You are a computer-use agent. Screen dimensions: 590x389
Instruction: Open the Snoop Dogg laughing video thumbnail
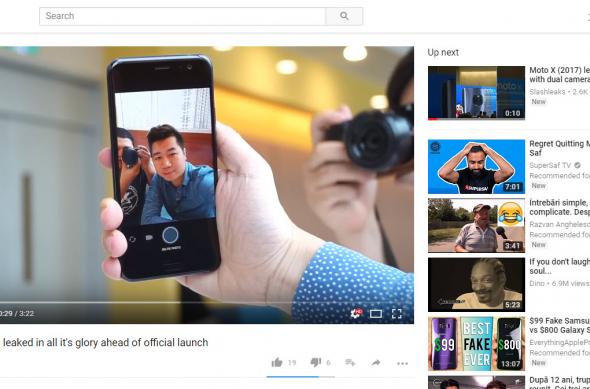[476, 284]
